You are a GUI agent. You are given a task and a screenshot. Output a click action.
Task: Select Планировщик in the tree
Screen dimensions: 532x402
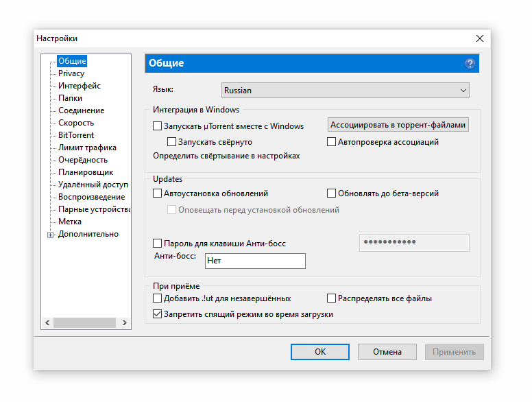point(86,172)
